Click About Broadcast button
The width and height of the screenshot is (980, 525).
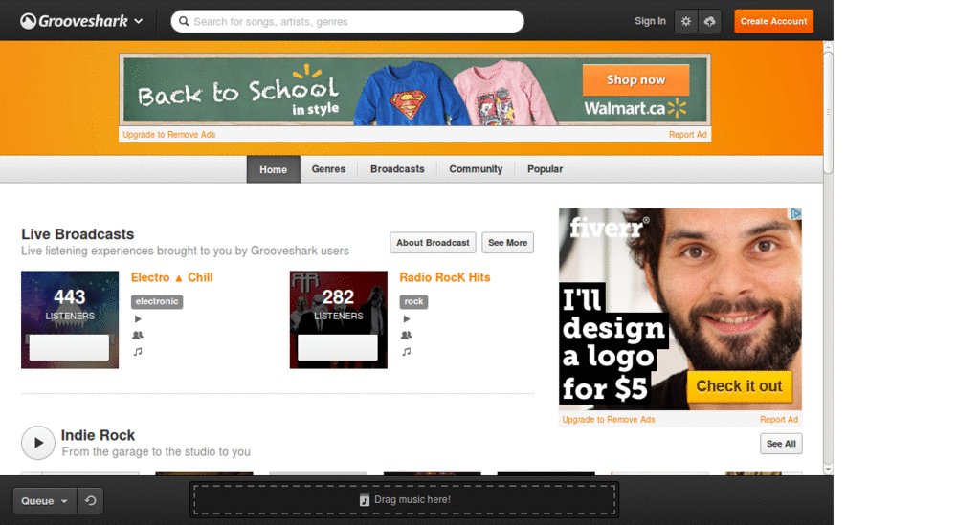(433, 243)
